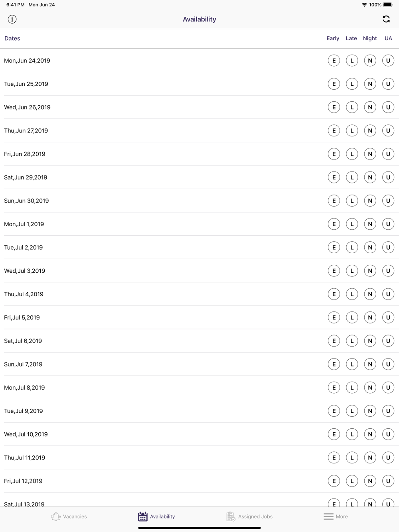Open the Vacancies tab
This screenshot has height=532, width=399.
point(69,516)
